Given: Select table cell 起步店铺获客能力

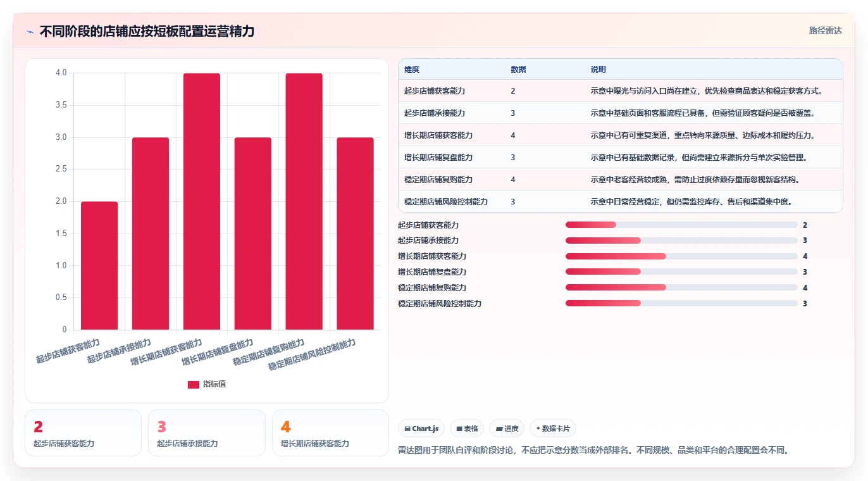Looking at the screenshot, I should point(435,91).
